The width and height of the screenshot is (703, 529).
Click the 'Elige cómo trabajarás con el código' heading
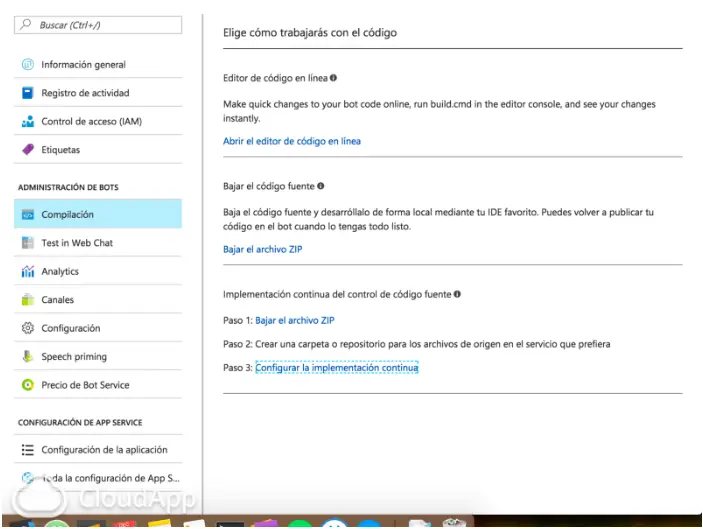(310, 32)
